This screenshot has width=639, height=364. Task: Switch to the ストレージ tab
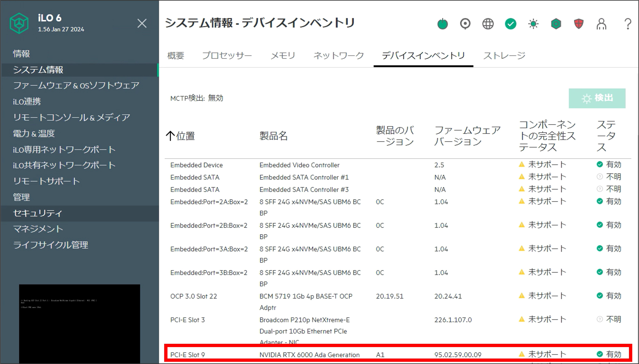point(504,55)
